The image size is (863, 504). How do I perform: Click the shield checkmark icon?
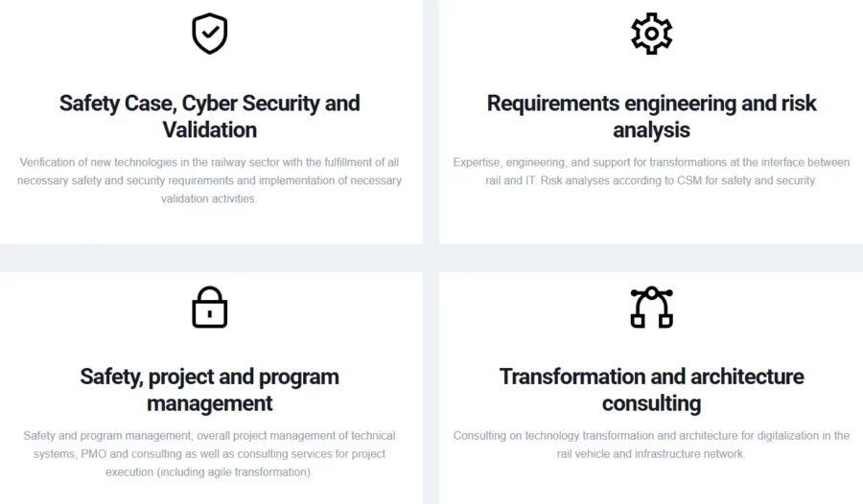pos(210,34)
